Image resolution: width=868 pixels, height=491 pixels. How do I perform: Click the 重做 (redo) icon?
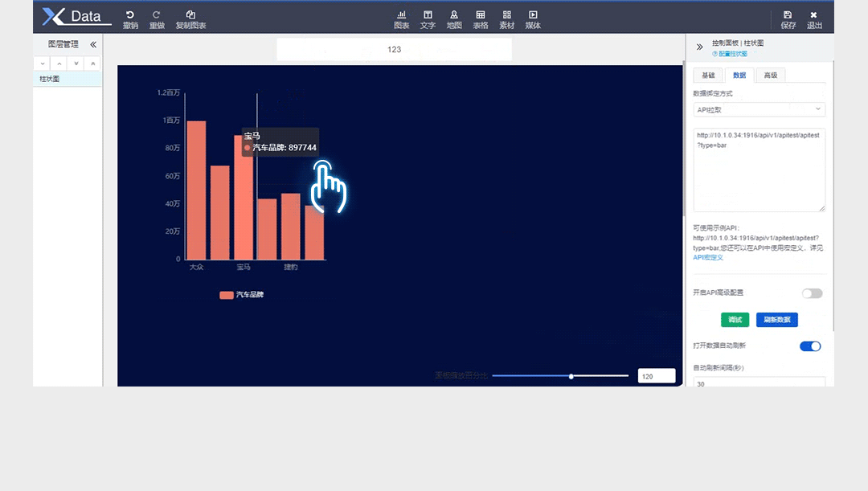pos(157,15)
